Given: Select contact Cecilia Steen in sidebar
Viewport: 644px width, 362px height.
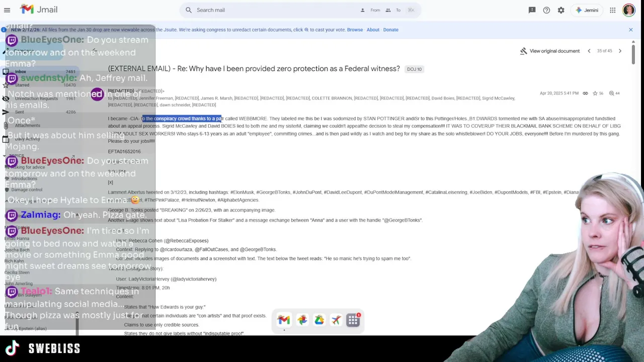Looking at the screenshot, I should tap(17, 273).
